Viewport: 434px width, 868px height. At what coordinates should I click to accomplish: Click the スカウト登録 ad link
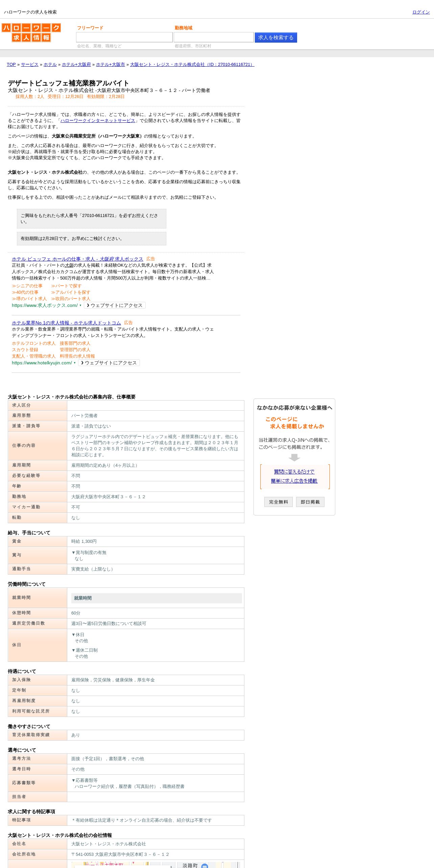(x=25, y=350)
